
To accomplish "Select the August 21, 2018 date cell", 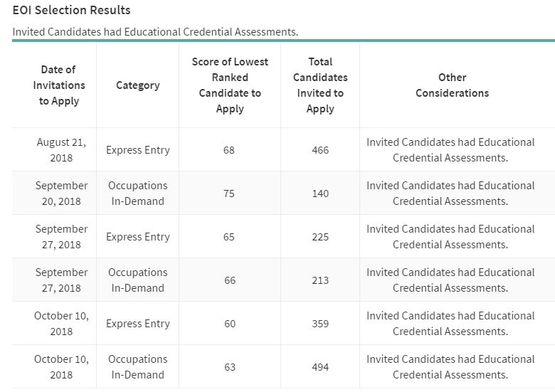I will click(x=61, y=150).
